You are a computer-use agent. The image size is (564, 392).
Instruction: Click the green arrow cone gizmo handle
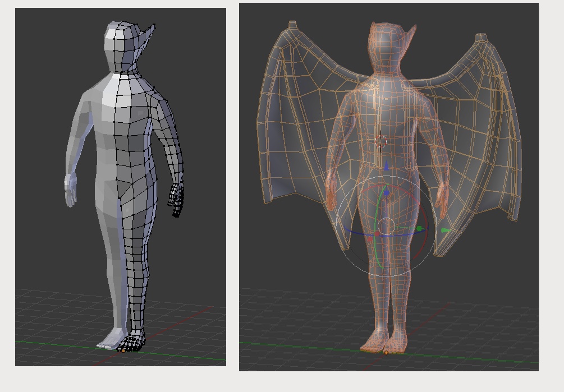(445, 230)
